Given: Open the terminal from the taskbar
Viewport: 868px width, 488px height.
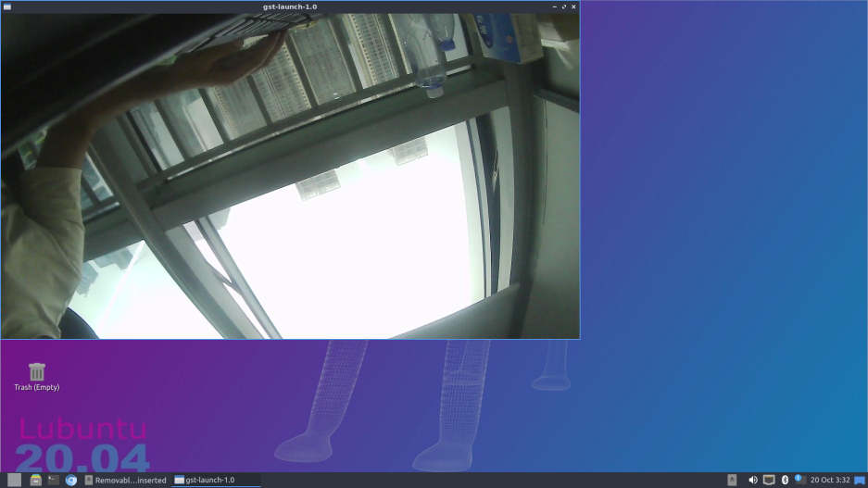Looking at the screenshot, I should [x=53, y=480].
